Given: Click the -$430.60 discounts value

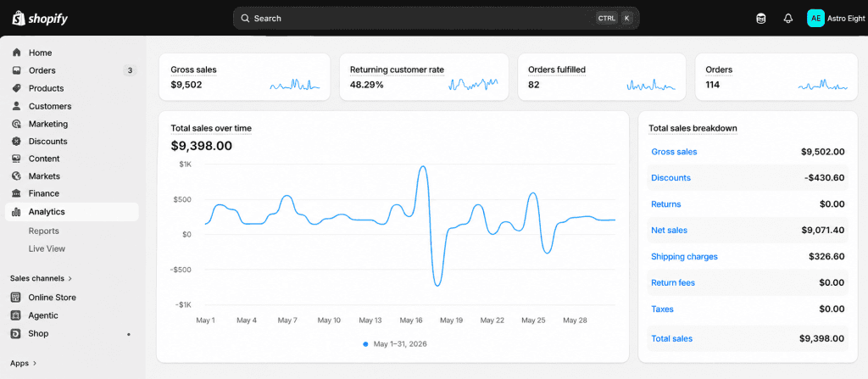Looking at the screenshot, I should (x=823, y=178).
